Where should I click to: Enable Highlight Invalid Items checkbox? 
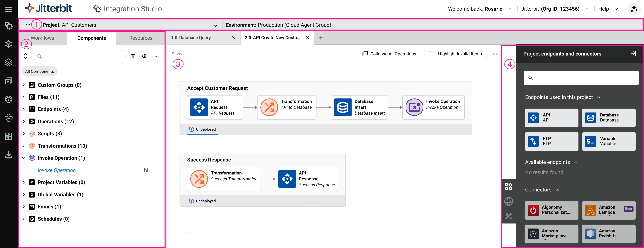[x=431, y=54]
